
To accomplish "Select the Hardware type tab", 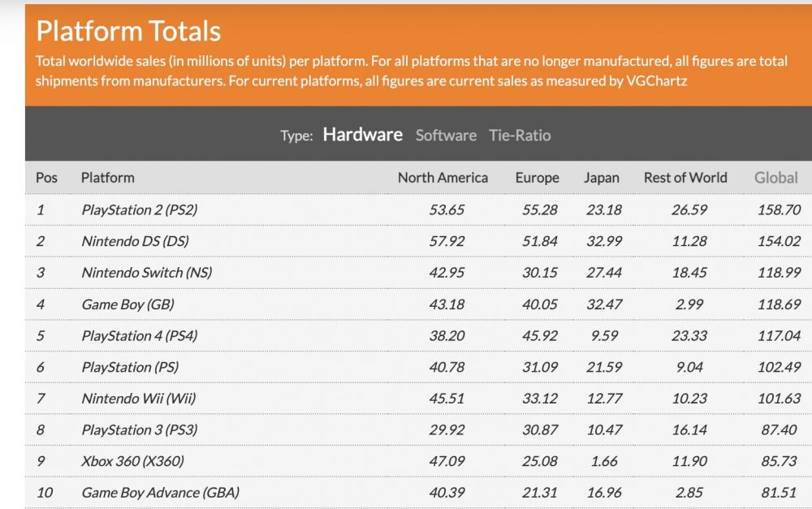I will [x=362, y=135].
